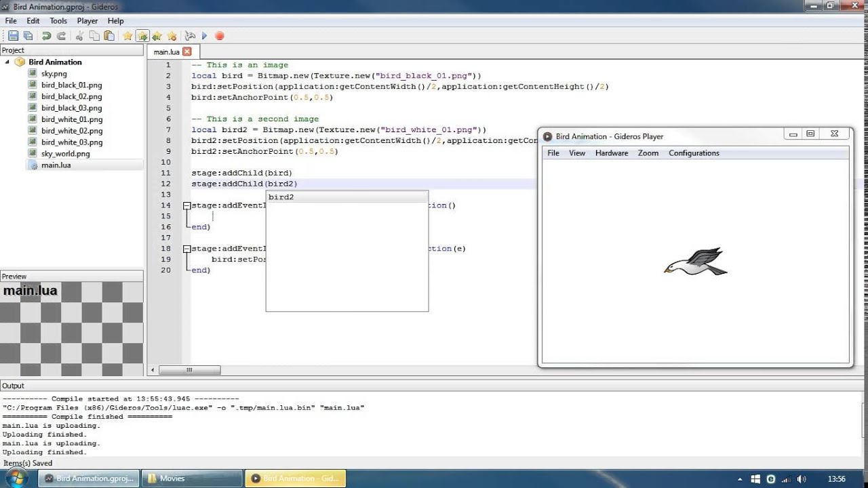Undo the last edit via toolbar
The image size is (868, 488).
(x=46, y=36)
